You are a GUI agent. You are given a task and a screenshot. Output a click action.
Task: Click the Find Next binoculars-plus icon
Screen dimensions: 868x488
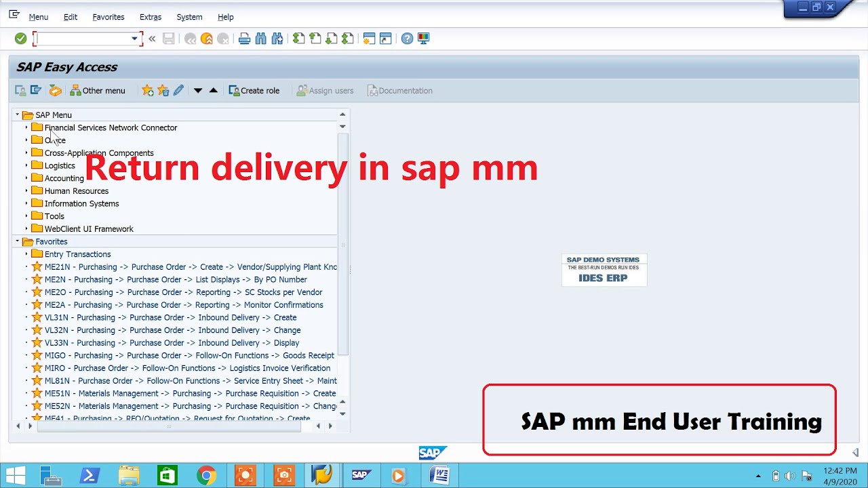click(277, 39)
